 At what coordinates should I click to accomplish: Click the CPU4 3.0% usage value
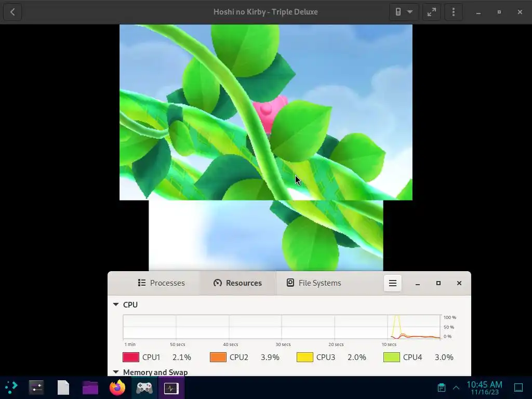coord(444,357)
